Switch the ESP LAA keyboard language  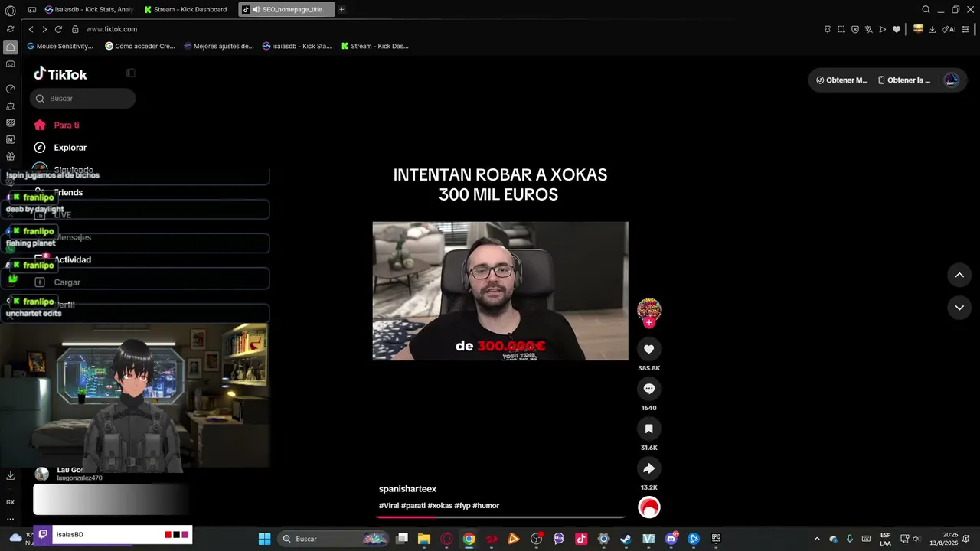tap(885, 539)
